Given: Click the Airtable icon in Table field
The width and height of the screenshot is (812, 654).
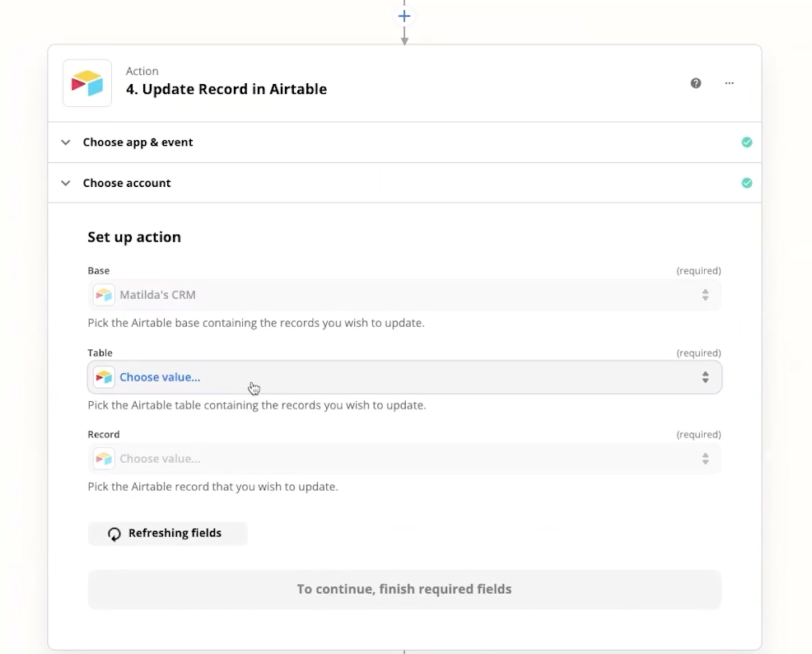Looking at the screenshot, I should [104, 377].
